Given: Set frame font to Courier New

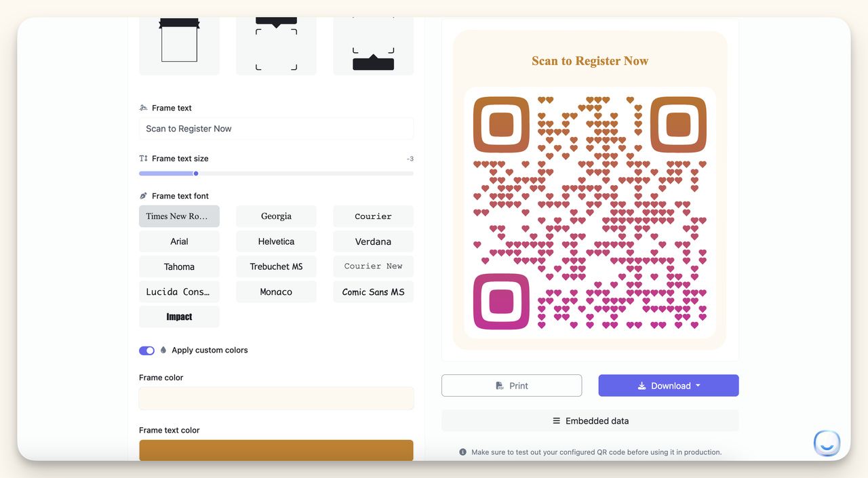Looking at the screenshot, I should click(373, 266).
